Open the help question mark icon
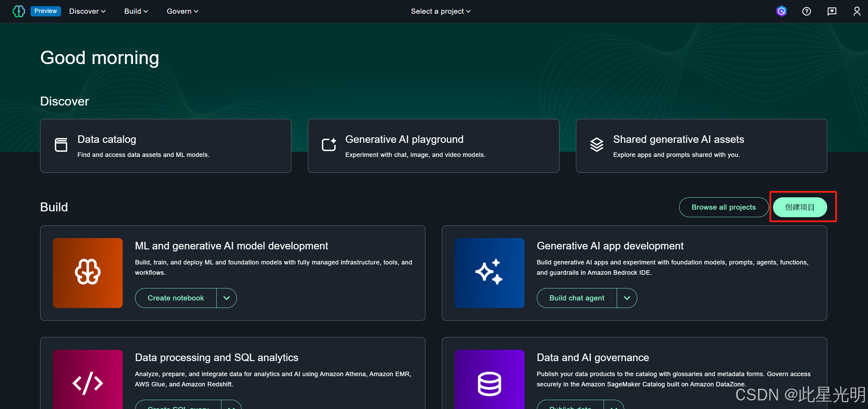 pyautogui.click(x=806, y=11)
